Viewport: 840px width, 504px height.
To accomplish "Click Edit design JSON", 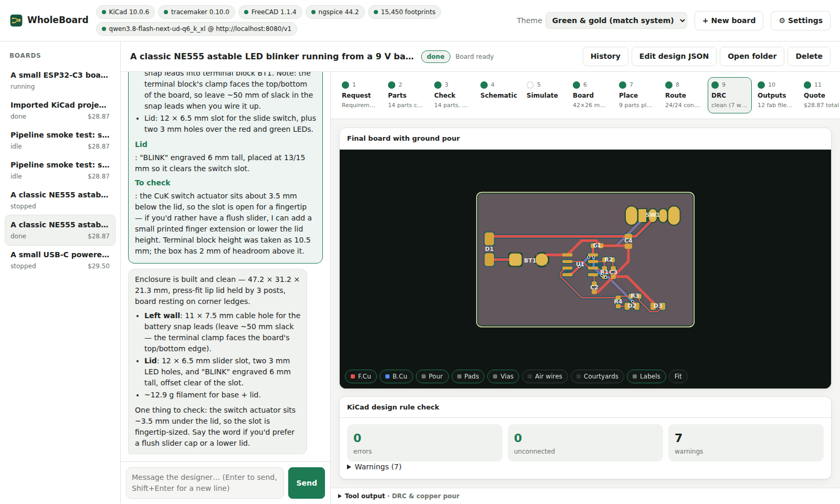I will 674,56.
